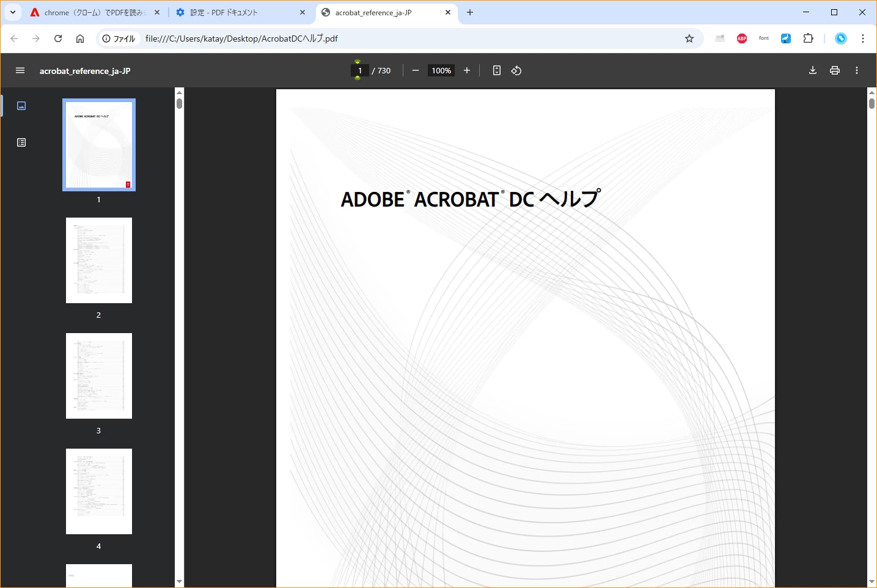Open the Chrome profile avatar
Image resolution: width=877 pixels, height=588 pixels.
click(841, 39)
